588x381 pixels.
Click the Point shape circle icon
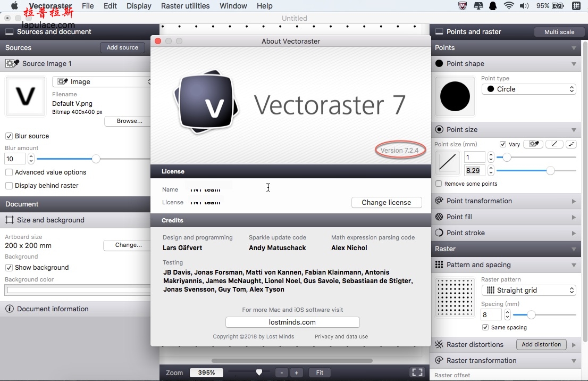point(439,63)
